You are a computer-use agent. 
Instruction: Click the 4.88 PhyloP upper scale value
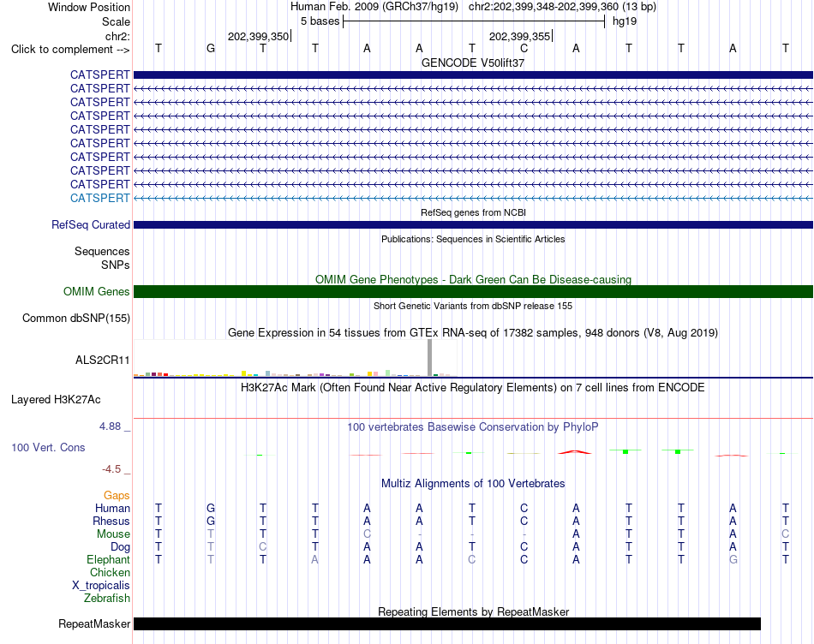coord(110,426)
